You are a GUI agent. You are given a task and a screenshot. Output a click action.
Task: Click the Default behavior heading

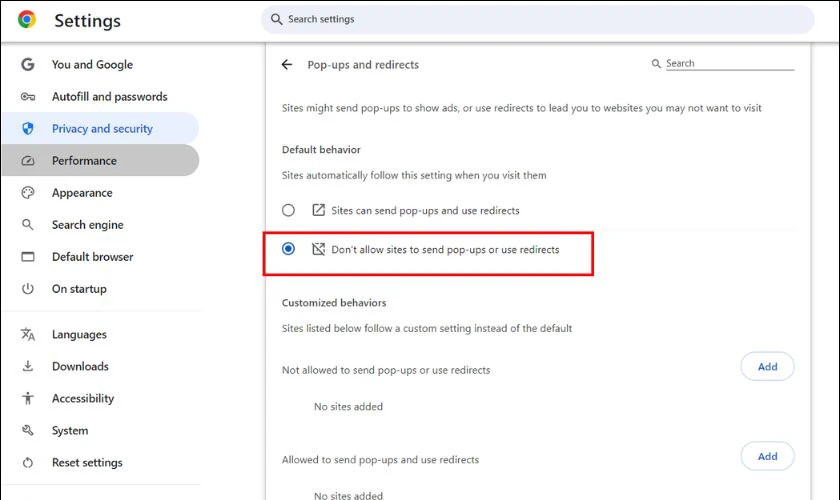pyautogui.click(x=321, y=150)
